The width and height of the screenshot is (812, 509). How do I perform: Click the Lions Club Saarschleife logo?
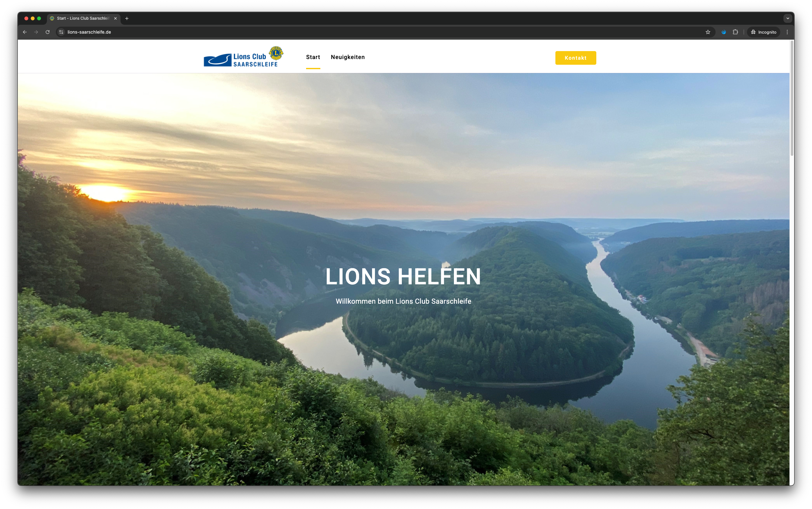244,56
